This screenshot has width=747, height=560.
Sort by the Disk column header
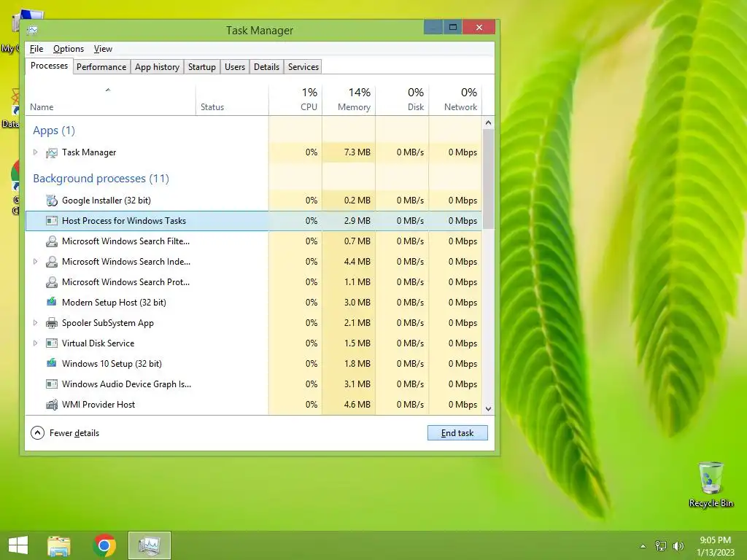[x=402, y=100]
